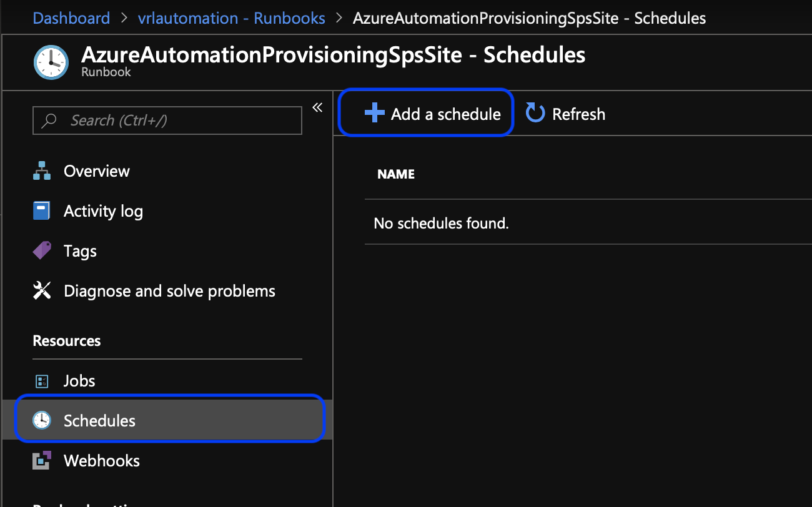Viewport: 812px width, 507px height.
Task: Click the circular arrow Refresh icon
Action: point(535,114)
